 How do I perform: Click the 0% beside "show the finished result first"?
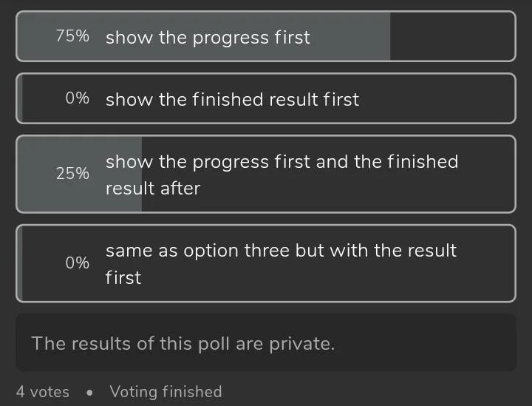point(77,98)
